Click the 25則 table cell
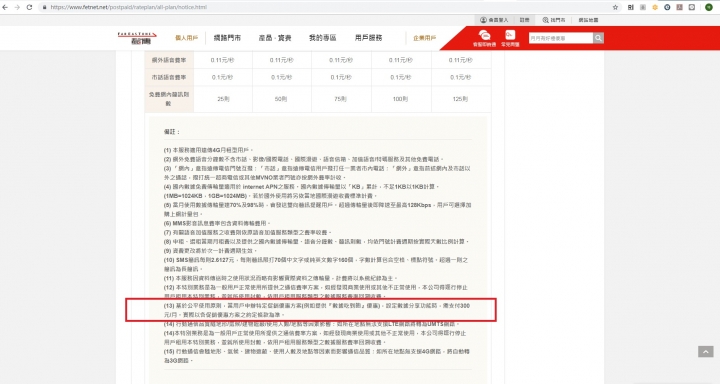Viewport: 720px width, 384px height. point(223,99)
